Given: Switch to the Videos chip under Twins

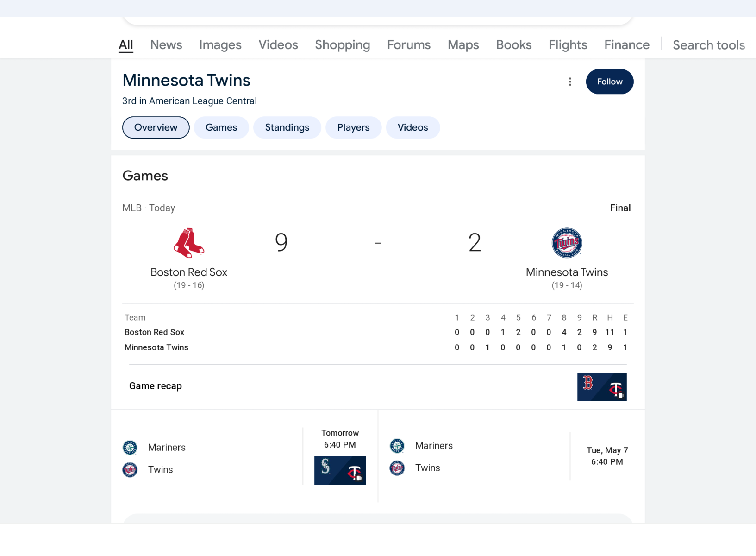Looking at the screenshot, I should pyautogui.click(x=412, y=127).
